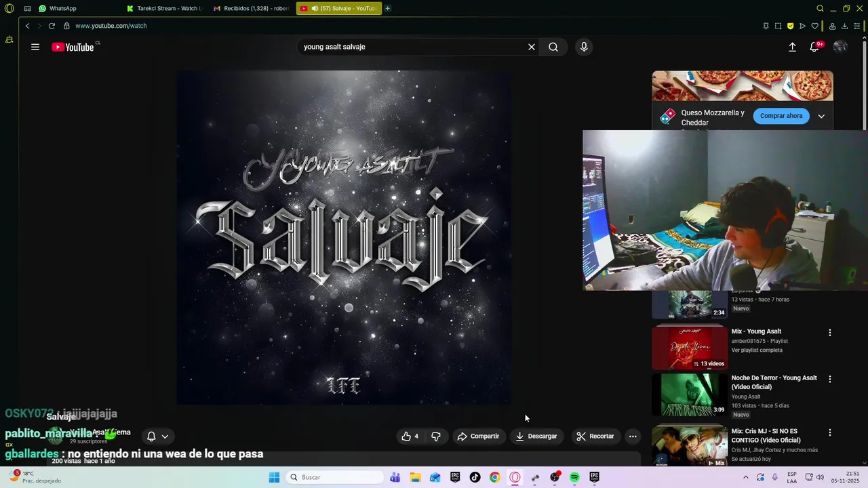The width and height of the screenshot is (868, 488).
Task: Open options for Mix: Cris MJ
Action: tap(829, 432)
